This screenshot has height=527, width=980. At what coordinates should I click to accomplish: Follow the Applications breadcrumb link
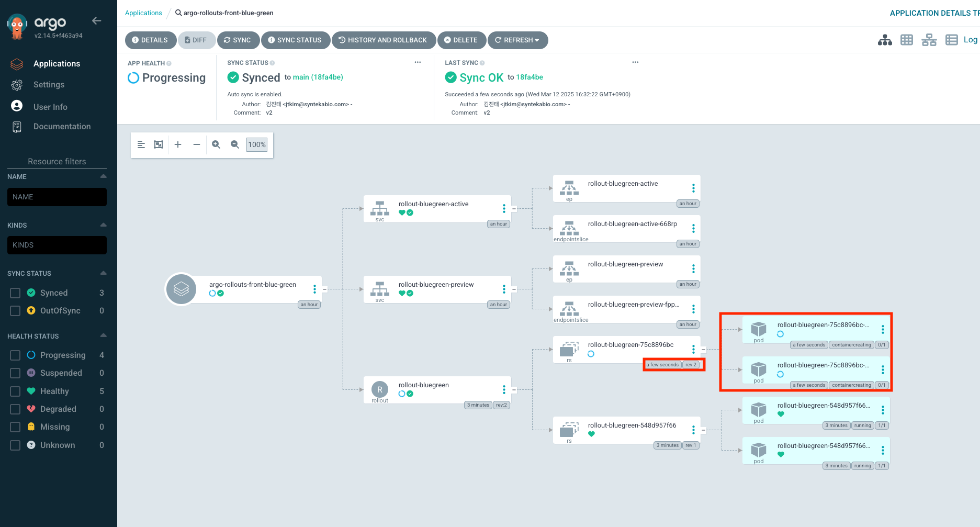(x=143, y=13)
